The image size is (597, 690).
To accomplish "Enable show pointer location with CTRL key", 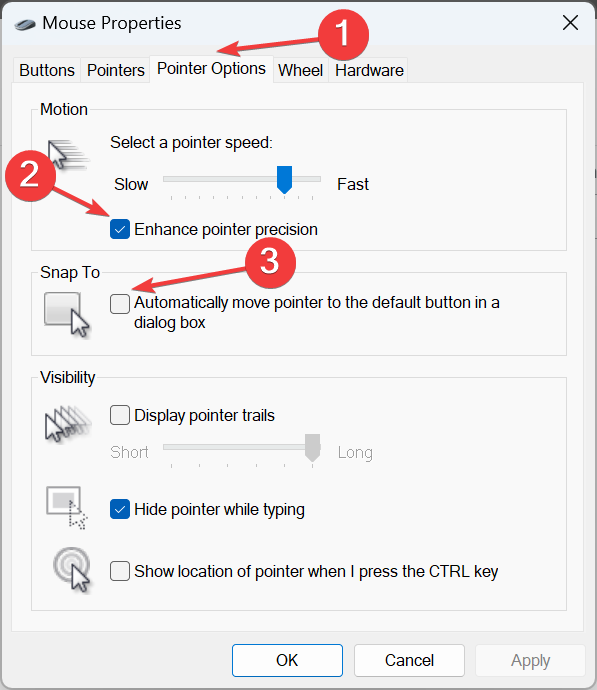I will click(120, 571).
